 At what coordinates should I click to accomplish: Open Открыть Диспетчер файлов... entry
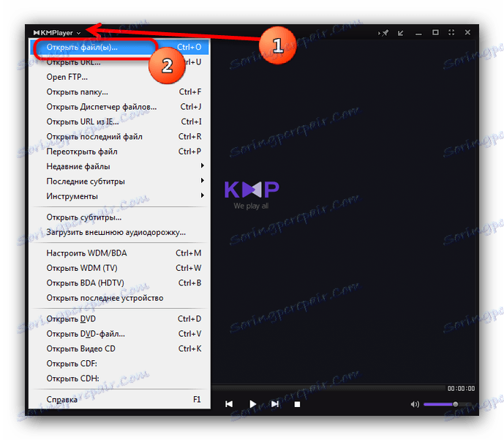(119, 107)
